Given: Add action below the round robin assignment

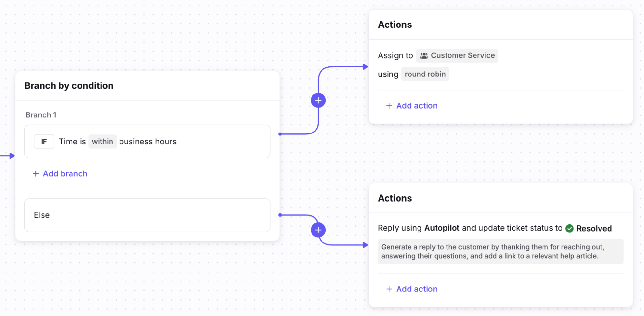Looking at the screenshot, I should click(x=411, y=106).
